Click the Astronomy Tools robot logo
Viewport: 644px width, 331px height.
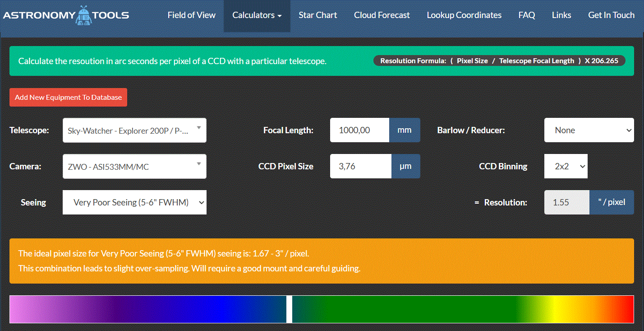pos(66,15)
